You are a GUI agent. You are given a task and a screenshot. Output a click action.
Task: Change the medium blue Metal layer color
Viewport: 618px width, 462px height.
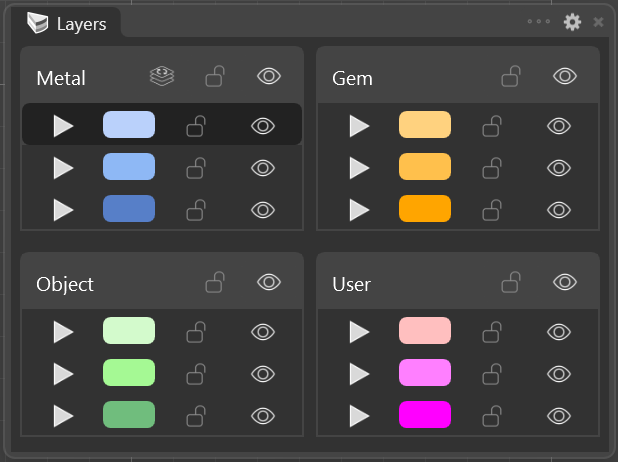coord(129,166)
